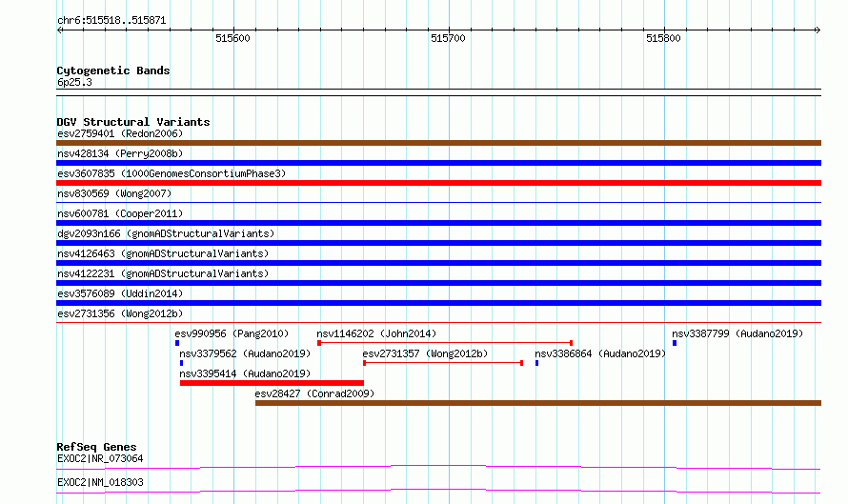The width and height of the screenshot is (848, 504).
Task: Click the nsv600781 (Cooper2011) blue bar
Action: coord(438,223)
